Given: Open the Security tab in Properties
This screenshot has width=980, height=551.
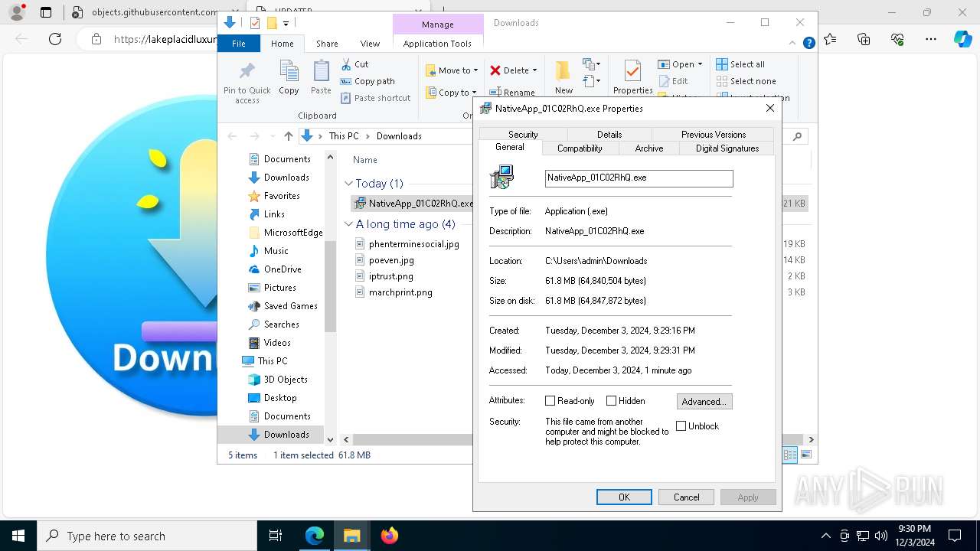Looking at the screenshot, I should (523, 135).
